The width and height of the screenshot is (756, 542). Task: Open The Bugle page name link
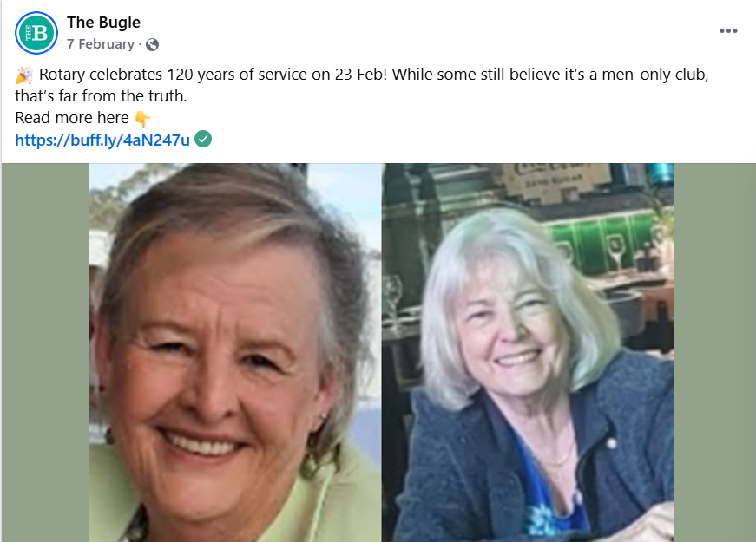[103, 23]
